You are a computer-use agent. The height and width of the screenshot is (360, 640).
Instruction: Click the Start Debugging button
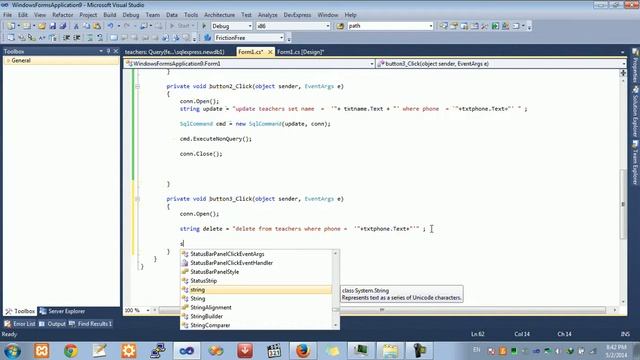[x=180, y=26]
